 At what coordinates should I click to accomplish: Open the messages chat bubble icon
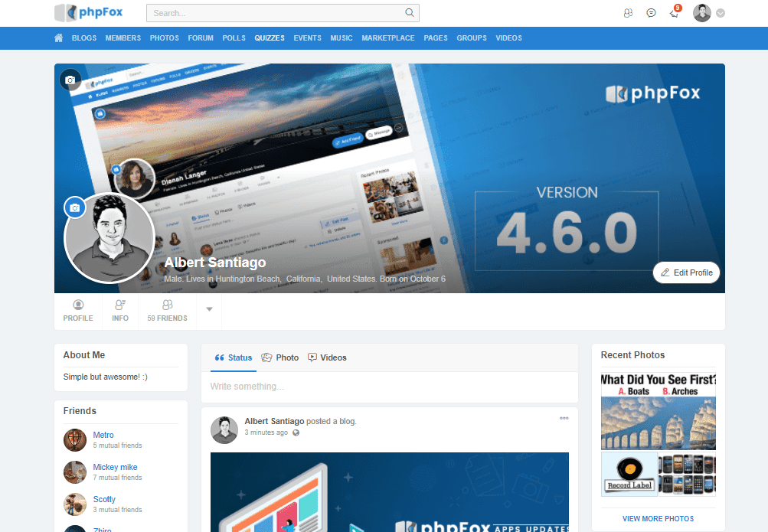(651, 13)
